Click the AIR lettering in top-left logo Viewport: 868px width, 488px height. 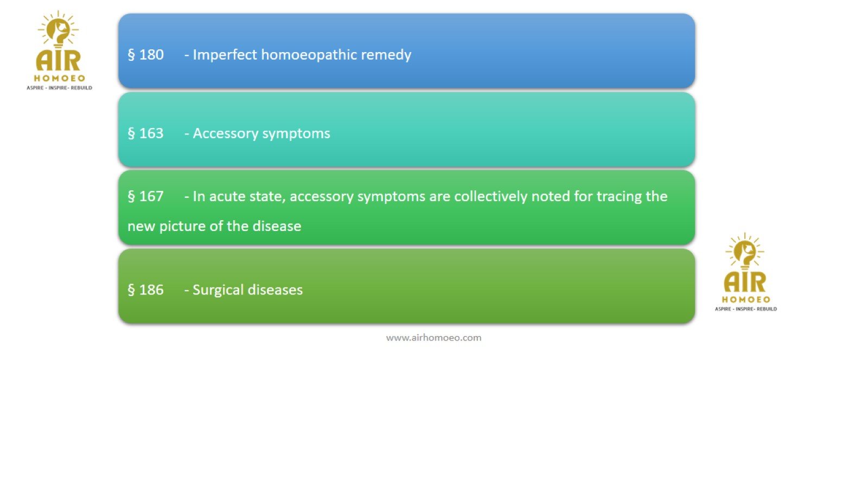pos(59,60)
